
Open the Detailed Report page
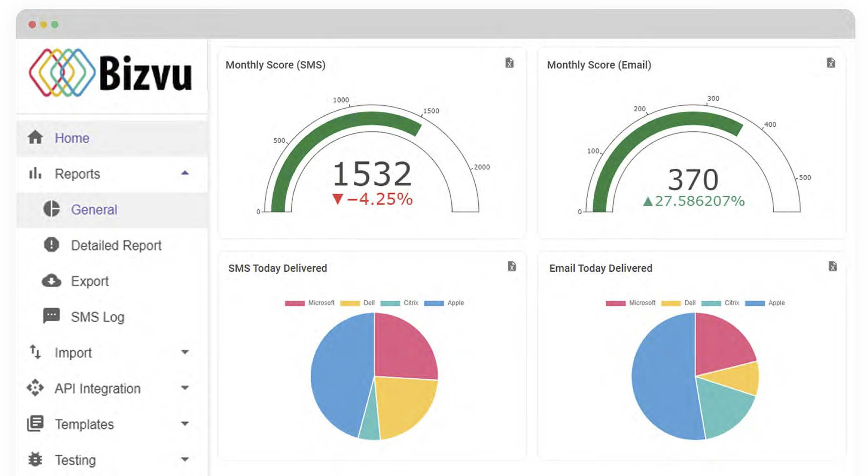click(x=116, y=245)
